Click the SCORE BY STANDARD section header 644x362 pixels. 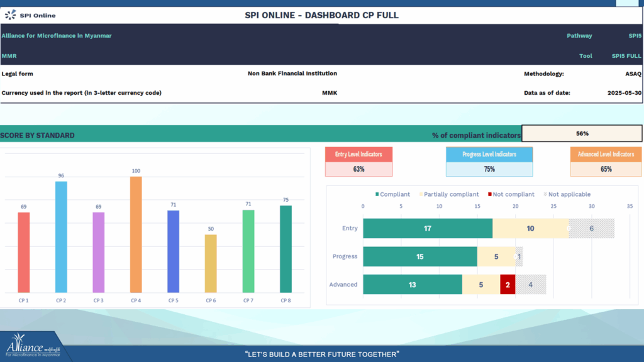tap(37, 135)
